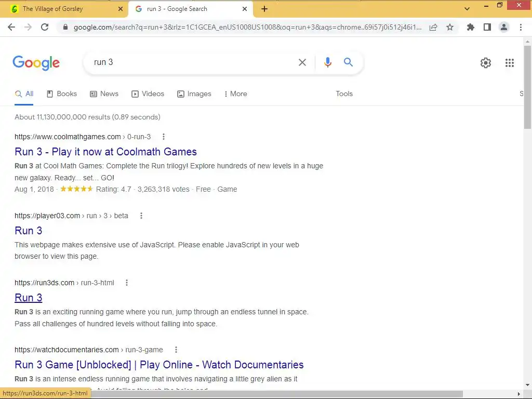Screen dimensions: 532x399
Task: Open the search Tools options
Action: [x=344, y=94]
